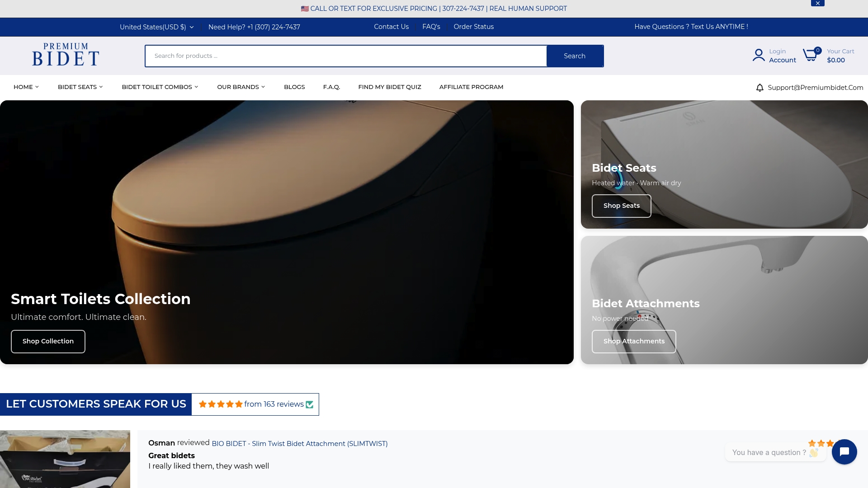Open the chat bubble widget
The height and width of the screenshot is (488, 868).
click(x=844, y=451)
